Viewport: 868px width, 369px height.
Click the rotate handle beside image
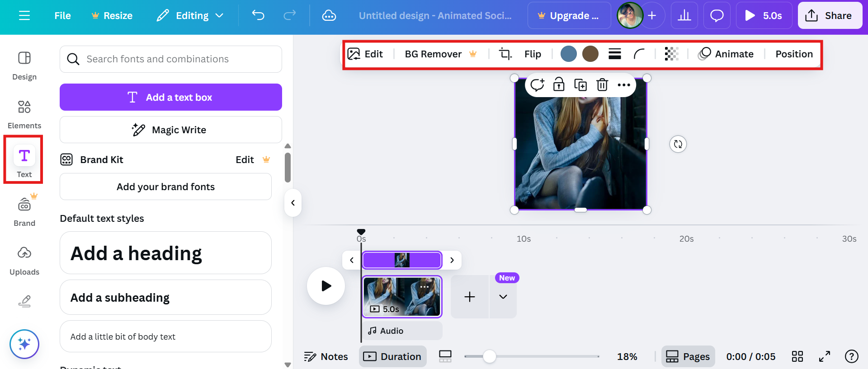[678, 144]
